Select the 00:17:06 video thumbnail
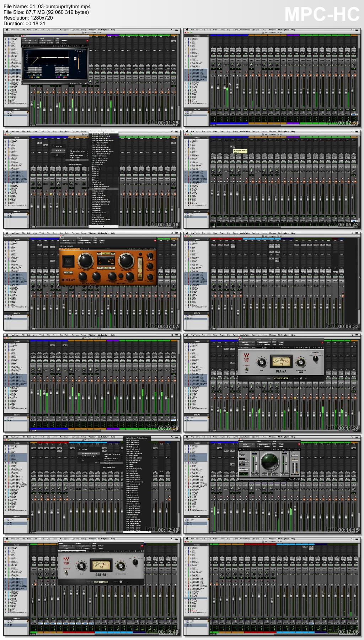The width and height of the screenshot is (364, 640). tap(272, 586)
